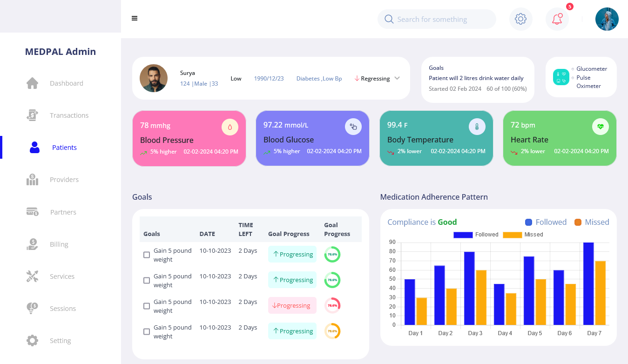Screen dimensions: 628x364
Task: Click the heart icon on Heart Rate
Action: pyautogui.click(x=601, y=127)
